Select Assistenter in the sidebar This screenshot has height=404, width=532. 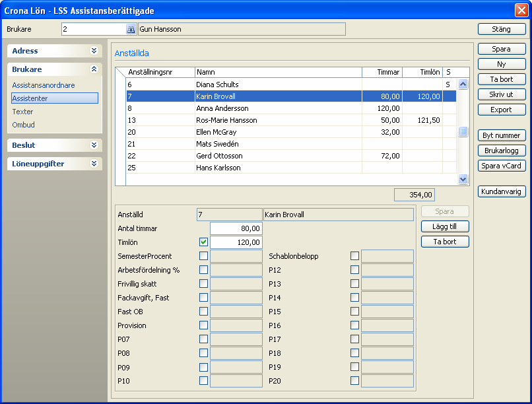[x=55, y=98]
